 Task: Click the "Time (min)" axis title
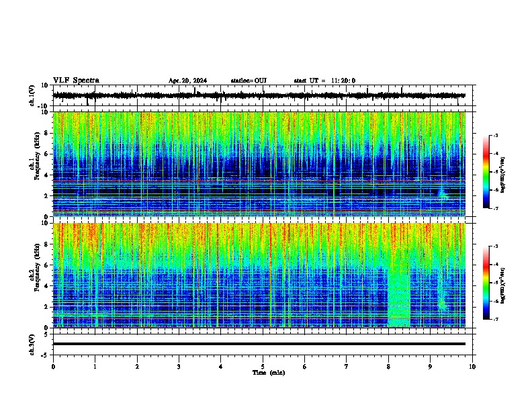269,373
